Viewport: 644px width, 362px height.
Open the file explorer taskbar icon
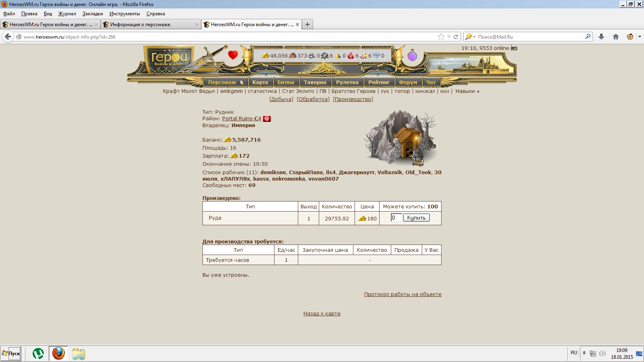click(78, 354)
